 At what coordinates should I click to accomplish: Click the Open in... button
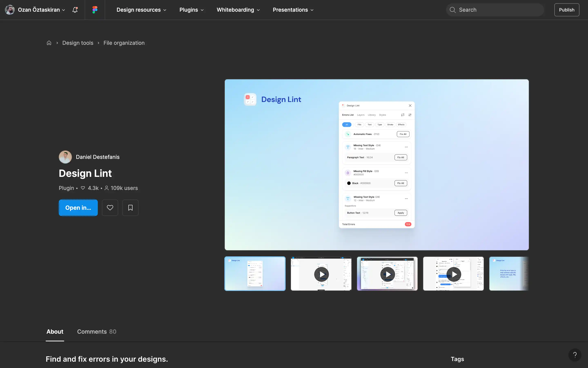(78, 208)
